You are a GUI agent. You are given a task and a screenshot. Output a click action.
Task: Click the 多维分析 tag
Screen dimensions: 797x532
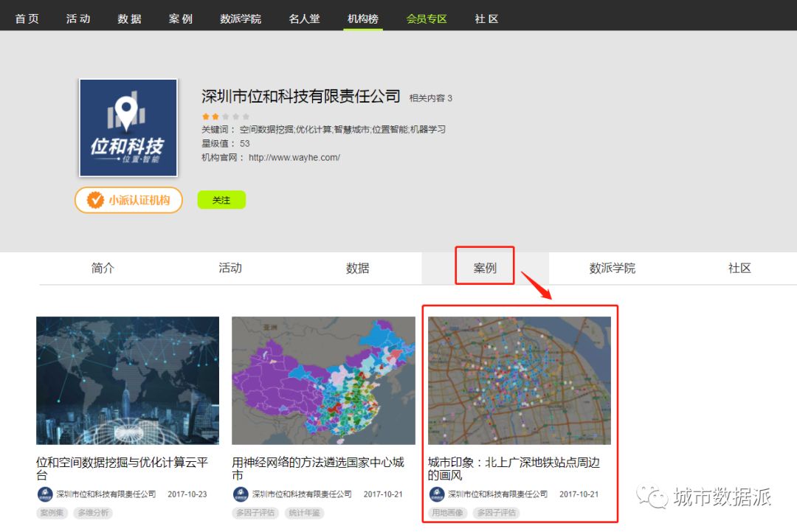[93, 513]
